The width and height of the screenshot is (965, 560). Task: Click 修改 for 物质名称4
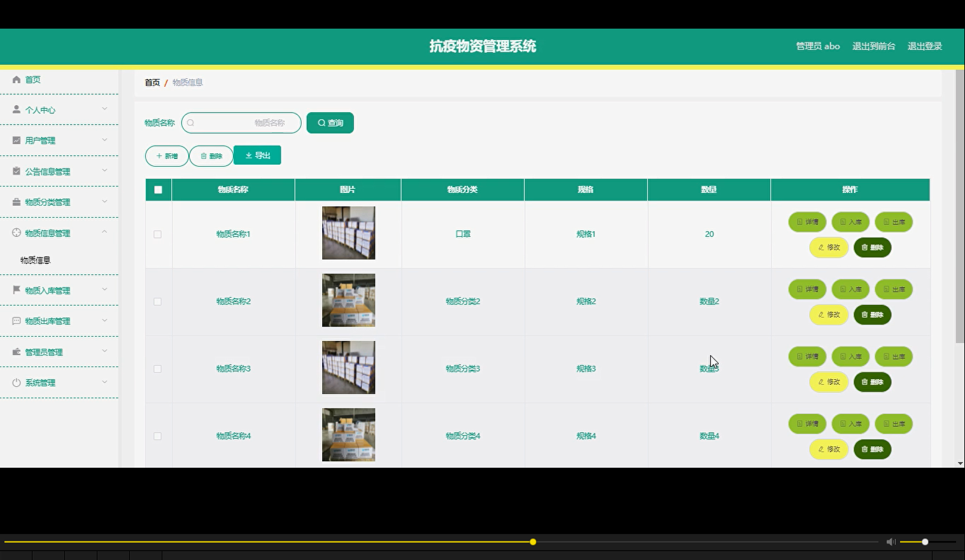click(x=829, y=449)
